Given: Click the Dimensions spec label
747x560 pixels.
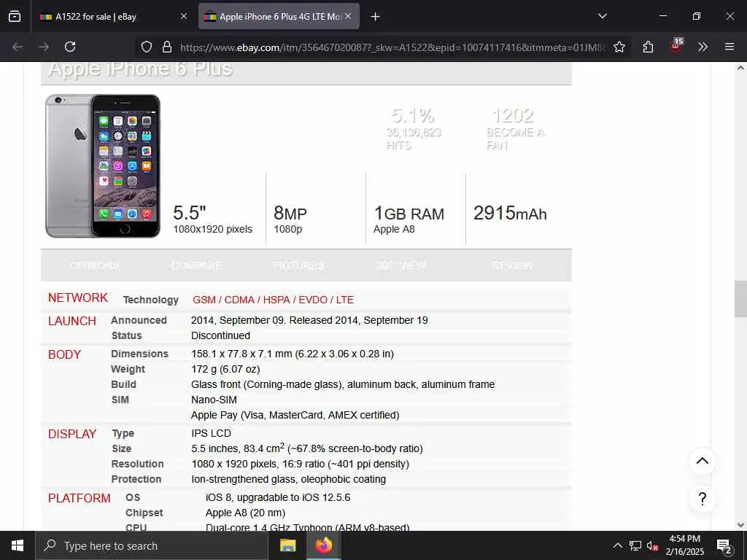Looking at the screenshot, I should coord(139,354).
